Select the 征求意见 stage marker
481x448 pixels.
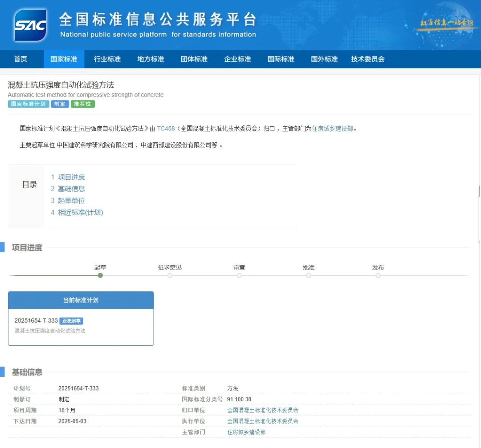170,275
